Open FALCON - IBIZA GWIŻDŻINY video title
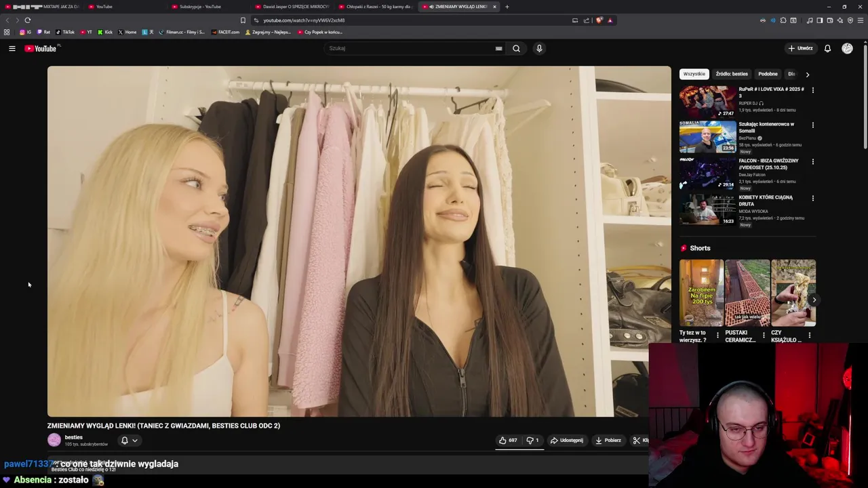Viewport: 868px width, 488px height. [768, 164]
